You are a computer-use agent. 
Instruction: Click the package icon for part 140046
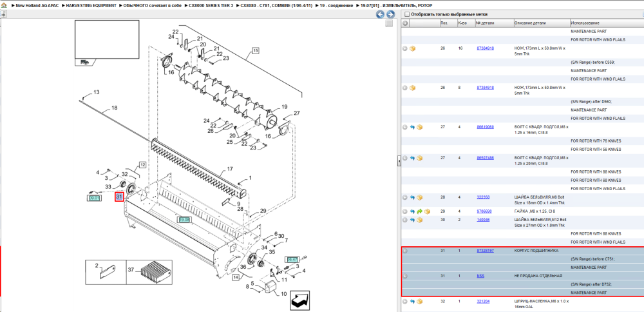pos(420,220)
